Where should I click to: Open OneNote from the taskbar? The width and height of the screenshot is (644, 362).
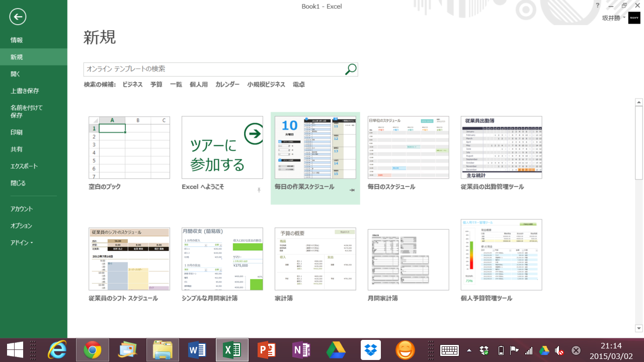[x=301, y=350]
